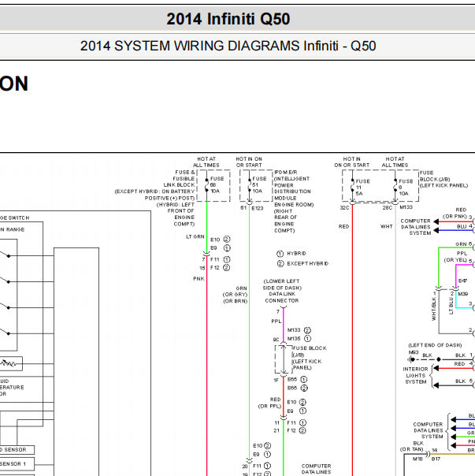Click 'FUSE BLOCK (J/B)' label under M135

click(310, 351)
